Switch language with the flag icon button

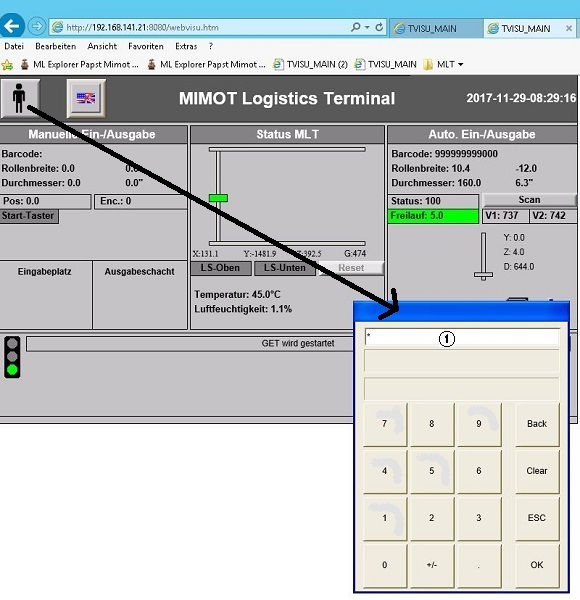[86, 98]
